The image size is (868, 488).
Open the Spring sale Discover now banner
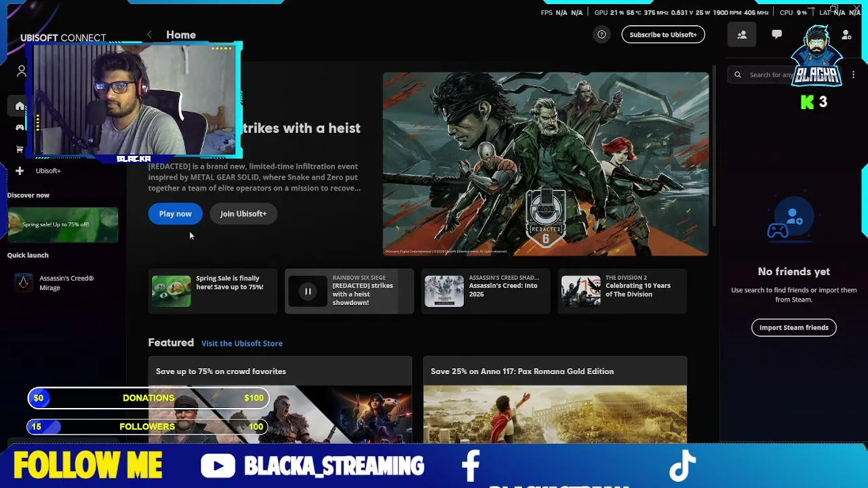63,224
